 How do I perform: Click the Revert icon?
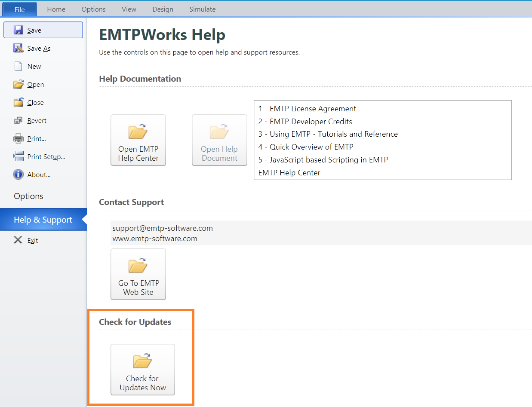click(x=18, y=120)
